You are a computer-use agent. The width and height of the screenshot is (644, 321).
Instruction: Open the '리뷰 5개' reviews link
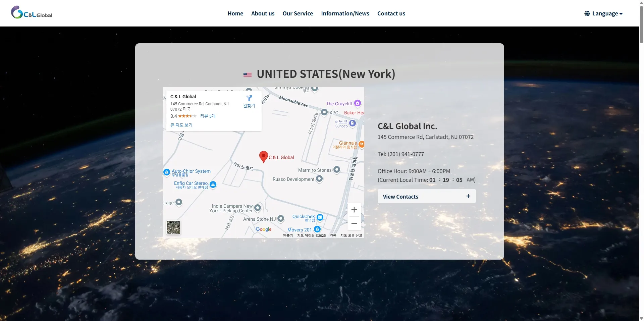208,116
